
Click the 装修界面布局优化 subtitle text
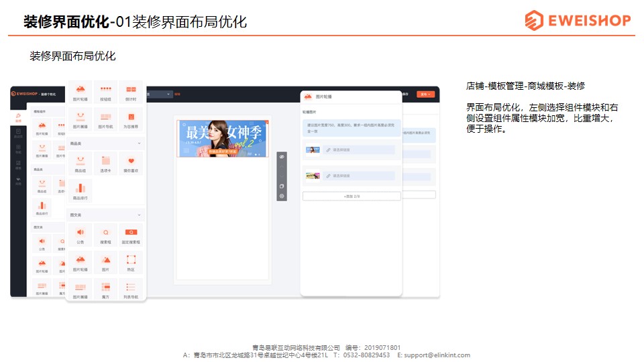[x=72, y=56]
